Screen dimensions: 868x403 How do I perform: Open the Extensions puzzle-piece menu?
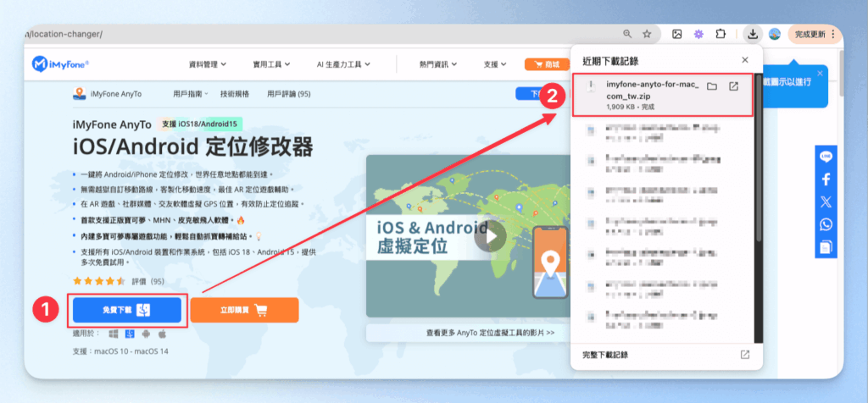tap(721, 34)
